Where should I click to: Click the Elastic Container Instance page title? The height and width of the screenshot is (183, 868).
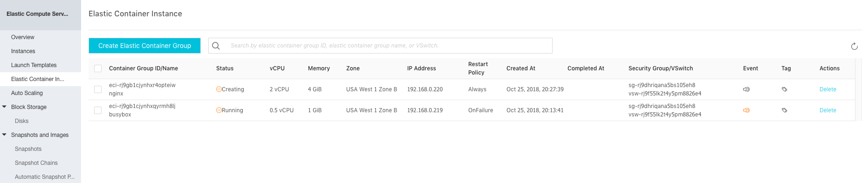(x=135, y=14)
